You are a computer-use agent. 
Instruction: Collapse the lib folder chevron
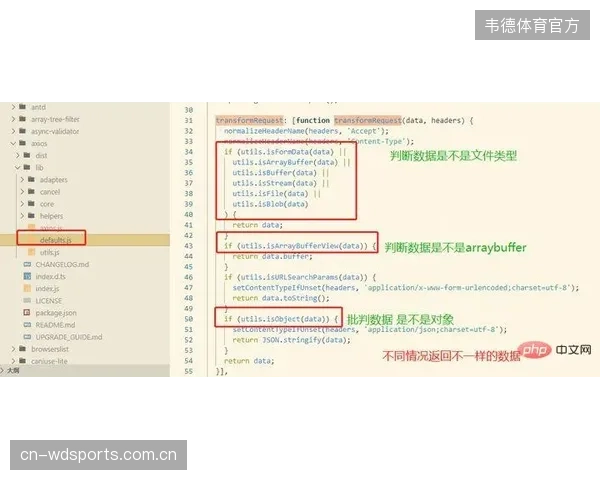pos(18,168)
